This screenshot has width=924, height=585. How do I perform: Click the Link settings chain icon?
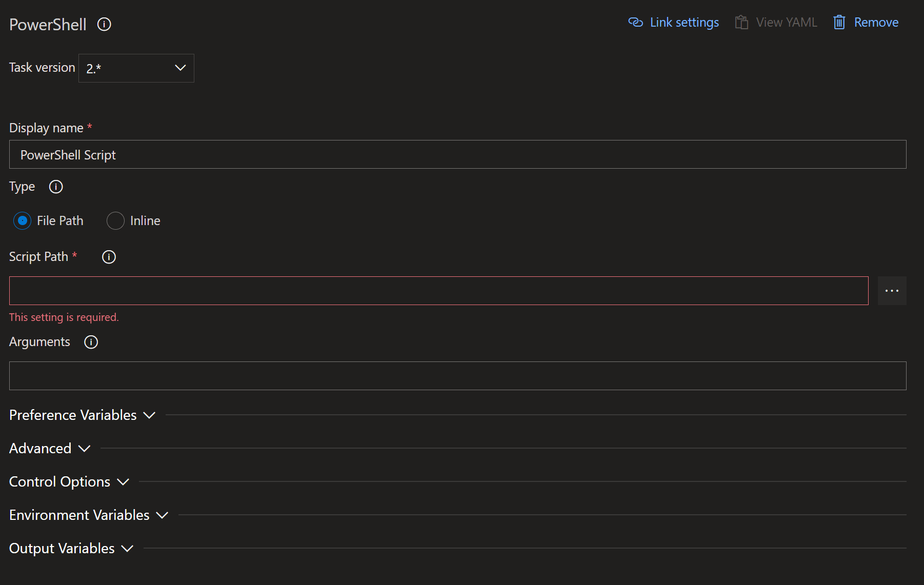tap(635, 22)
